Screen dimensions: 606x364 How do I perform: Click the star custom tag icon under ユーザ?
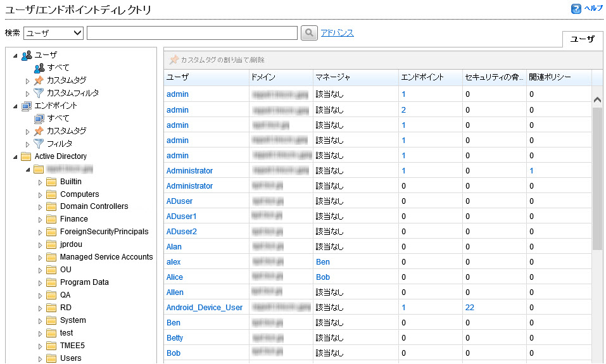[39, 80]
